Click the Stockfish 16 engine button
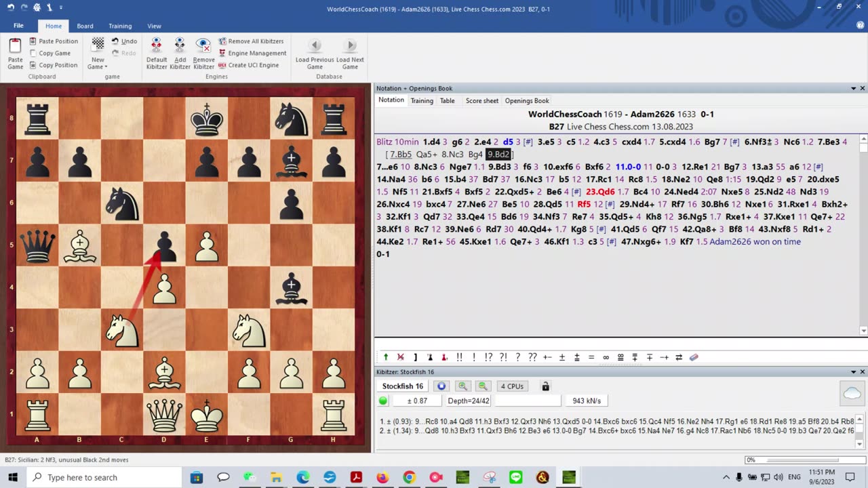The height and width of the screenshot is (488, 868). (x=403, y=386)
